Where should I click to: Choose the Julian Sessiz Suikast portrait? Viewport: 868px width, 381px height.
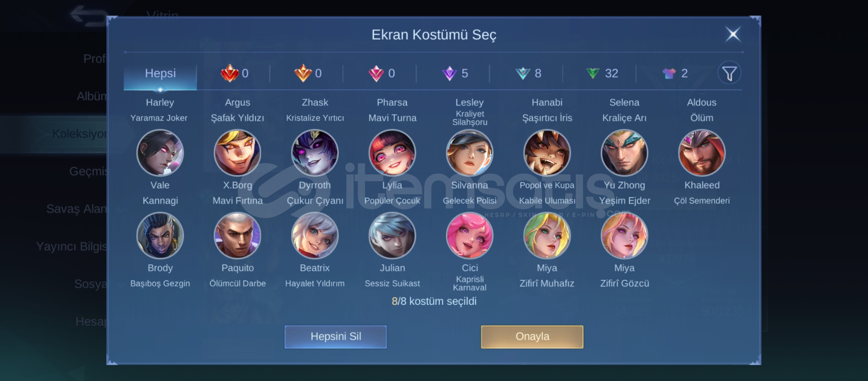click(x=392, y=235)
